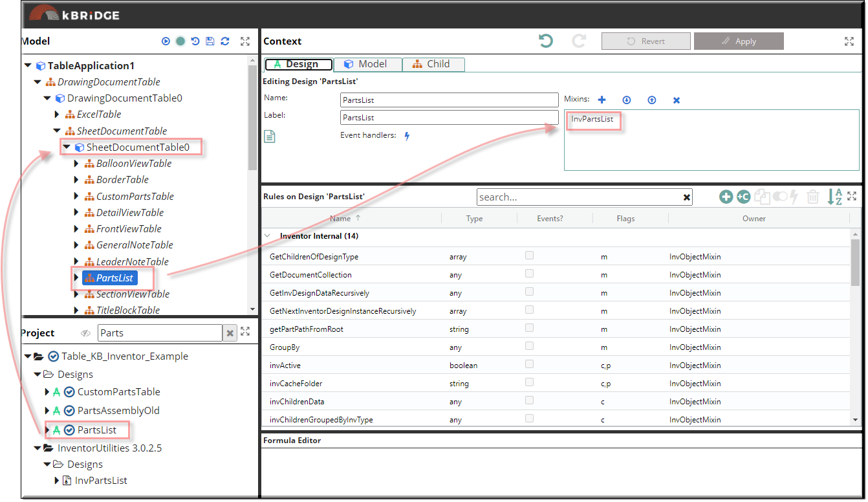868x502 pixels.
Task: Collapse the Inventor Internal (14) rule group
Action: coord(268,236)
